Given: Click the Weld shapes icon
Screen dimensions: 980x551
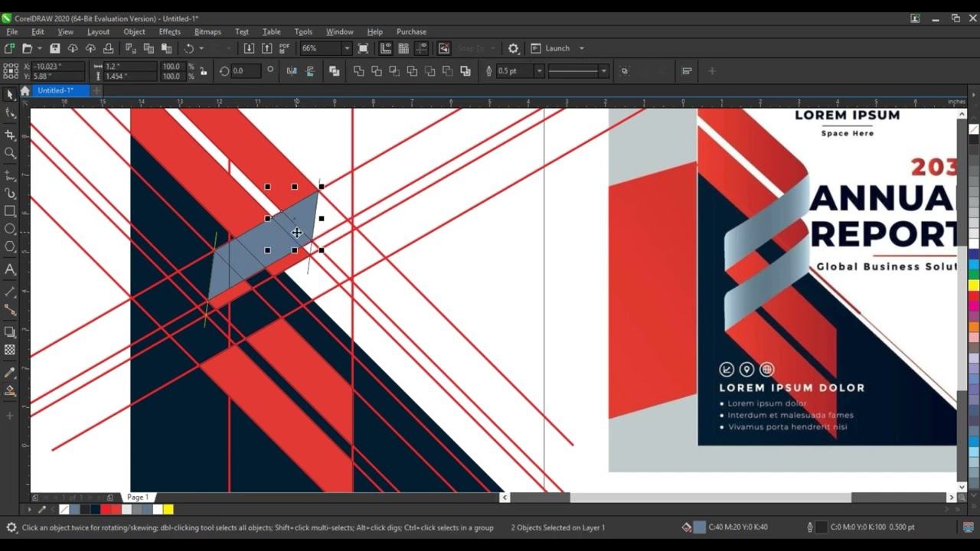Looking at the screenshot, I should (358, 71).
